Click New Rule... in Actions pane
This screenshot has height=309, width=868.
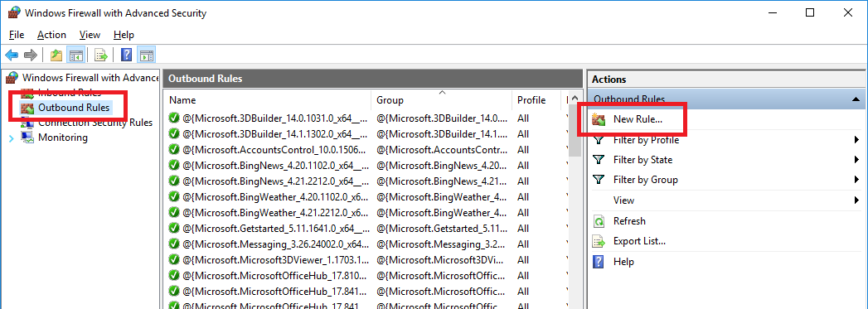(638, 119)
